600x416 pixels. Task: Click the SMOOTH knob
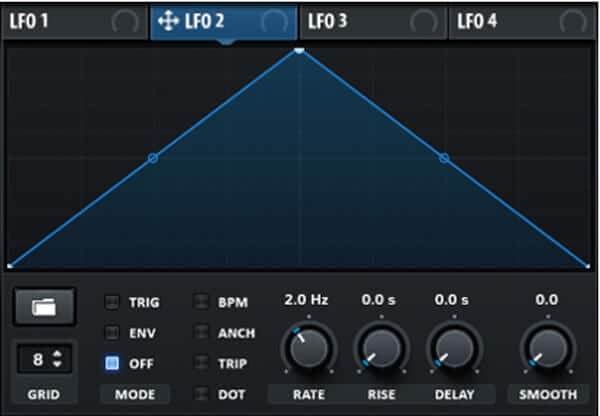(548, 348)
